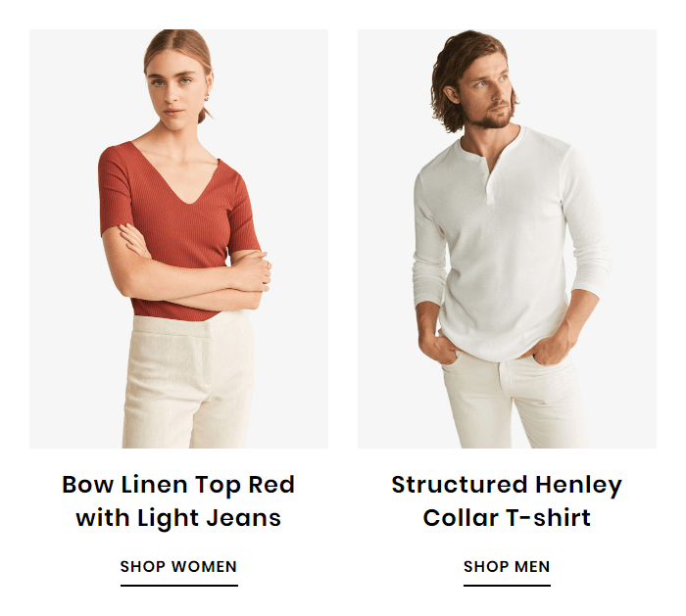The height and width of the screenshot is (616, 686).
Task: Click the underline beneath SHOP WOMEN
Action: point(179,586)
